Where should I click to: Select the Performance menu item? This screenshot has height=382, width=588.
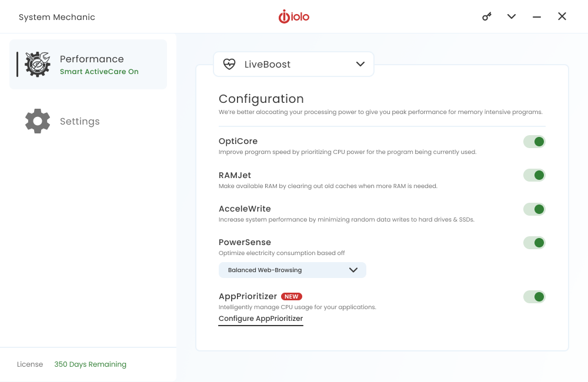(x=92, y=59)
